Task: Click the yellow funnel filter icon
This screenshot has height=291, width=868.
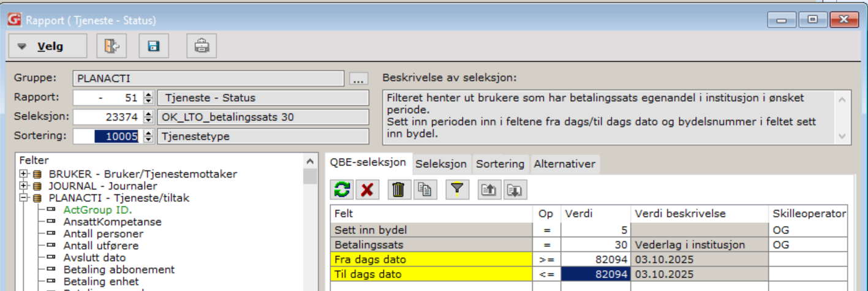Action: click(x=456, y=190)
